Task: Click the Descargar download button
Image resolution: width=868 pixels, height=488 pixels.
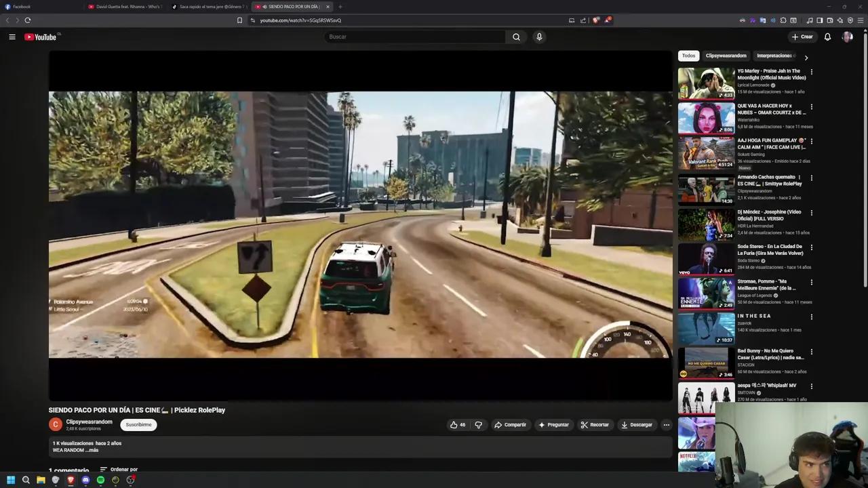Action: click(636, 424)
